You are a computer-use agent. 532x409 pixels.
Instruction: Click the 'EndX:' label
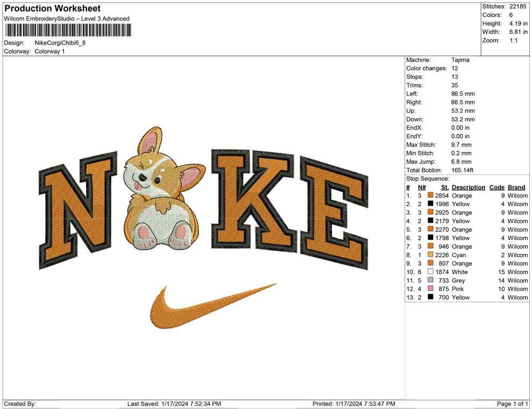click(414, 127)
